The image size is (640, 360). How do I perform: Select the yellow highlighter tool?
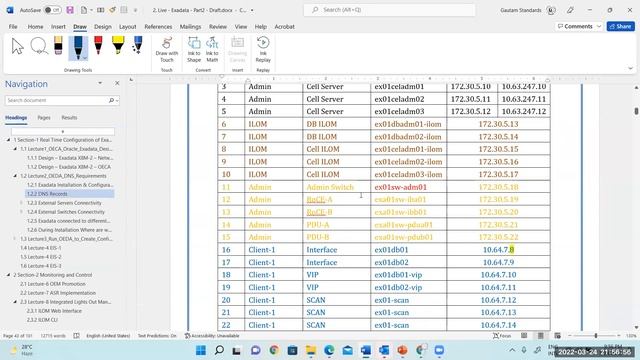[x=118, y=45]
